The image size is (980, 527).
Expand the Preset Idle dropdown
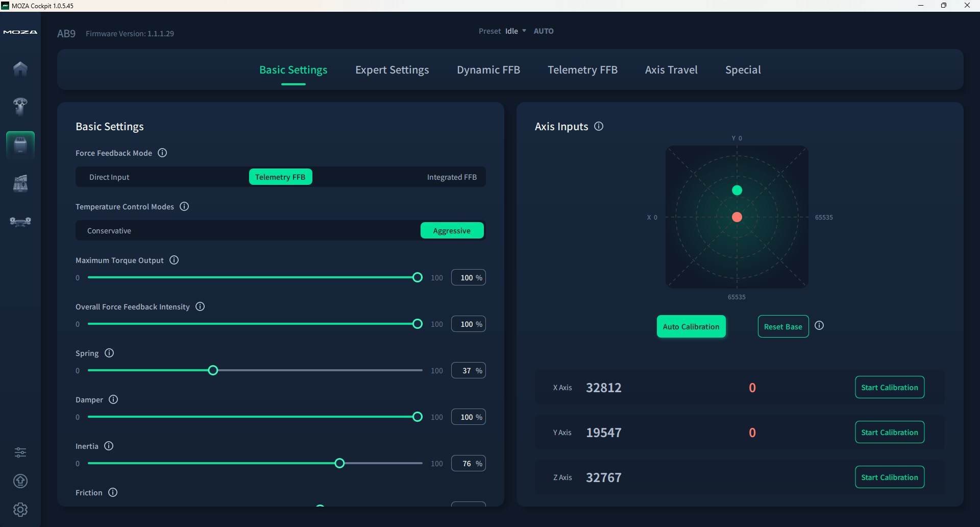pos(515,31)
